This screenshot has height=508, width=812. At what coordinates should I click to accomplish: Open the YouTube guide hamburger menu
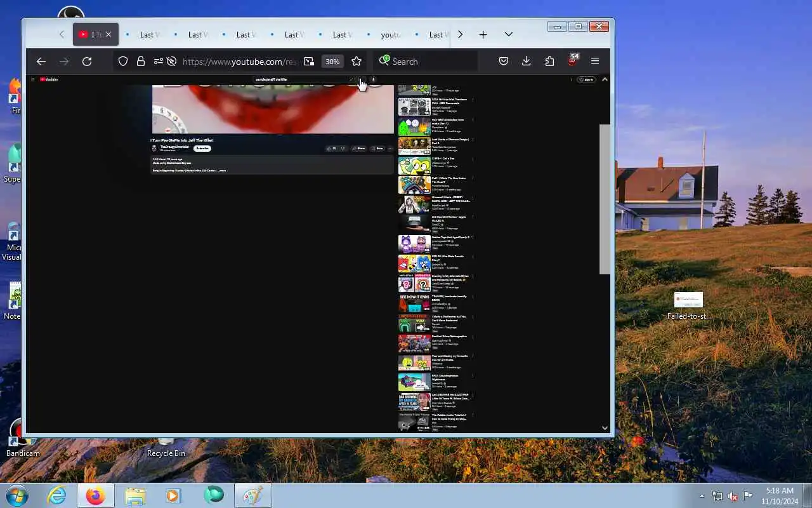[x=32, y=79]
